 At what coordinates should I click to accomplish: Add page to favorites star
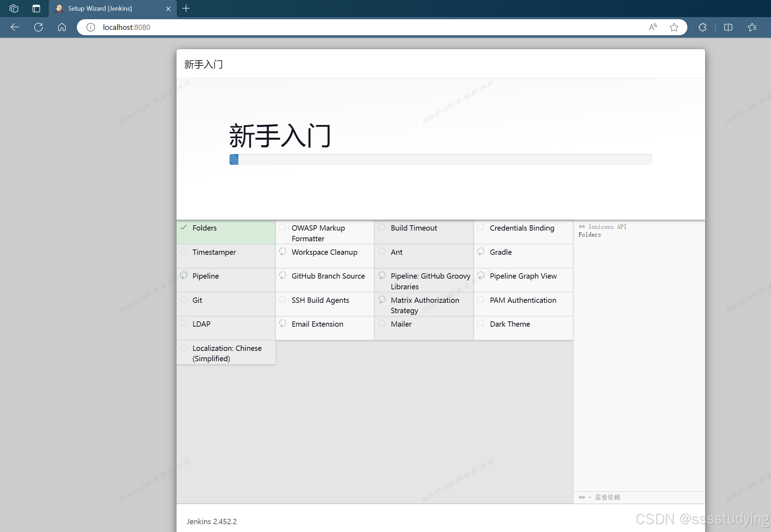[674, 27]
